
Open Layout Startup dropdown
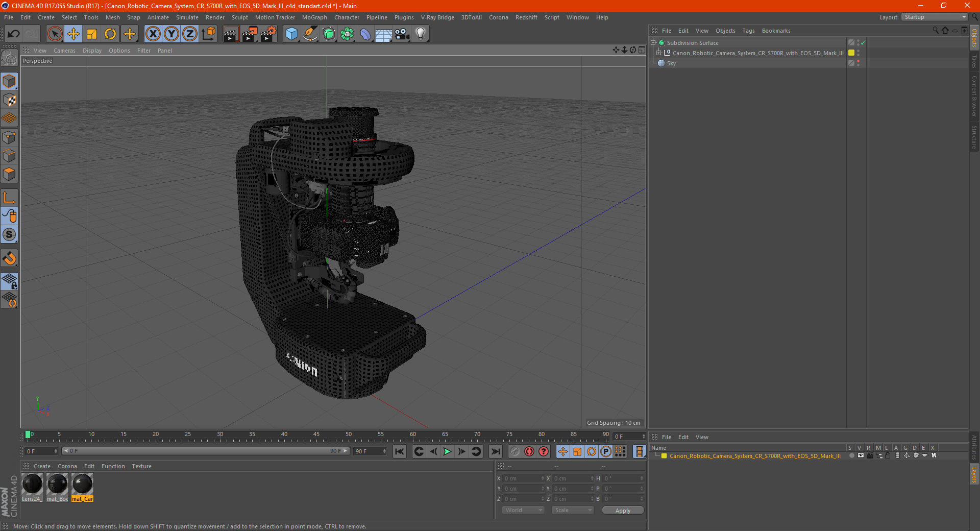tap(935, 17)
